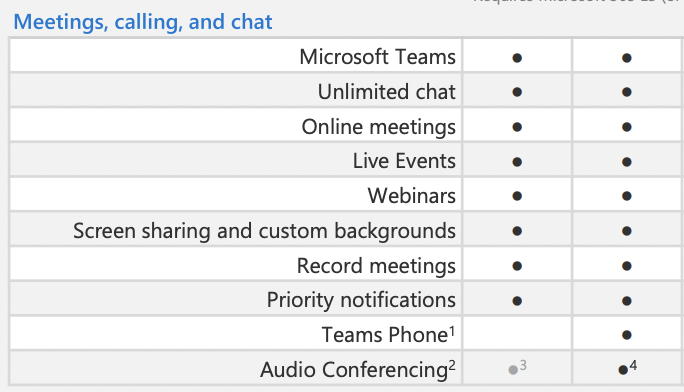This screenshot has height=392, width=684.
Task: Select the "Live Events" row label
Action: 404,161
